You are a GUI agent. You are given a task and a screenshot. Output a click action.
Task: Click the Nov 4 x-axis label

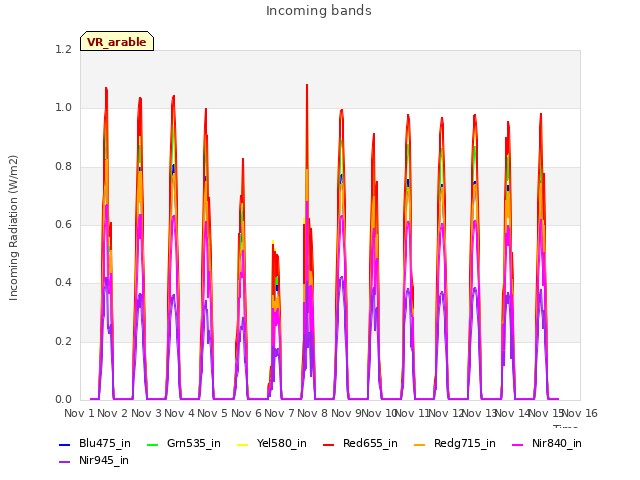[x=180, y=413]
